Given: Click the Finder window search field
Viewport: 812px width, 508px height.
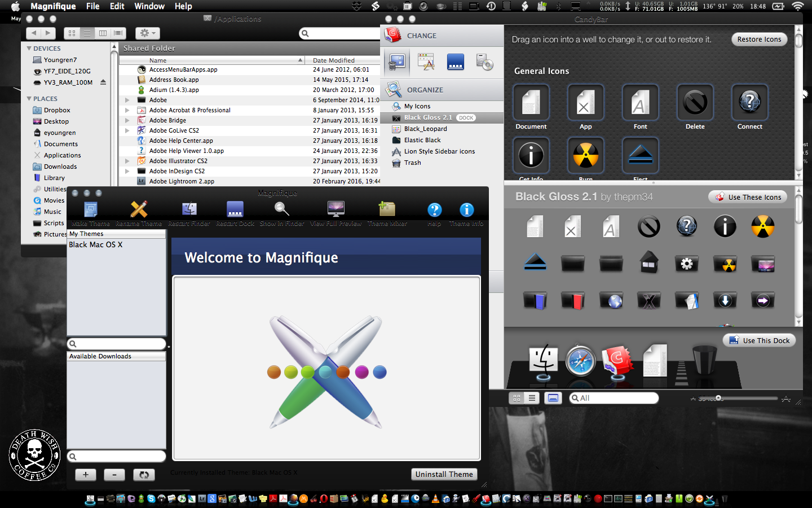Looking at the screenshot, I should pyautogui.click(x=339, y=33).
